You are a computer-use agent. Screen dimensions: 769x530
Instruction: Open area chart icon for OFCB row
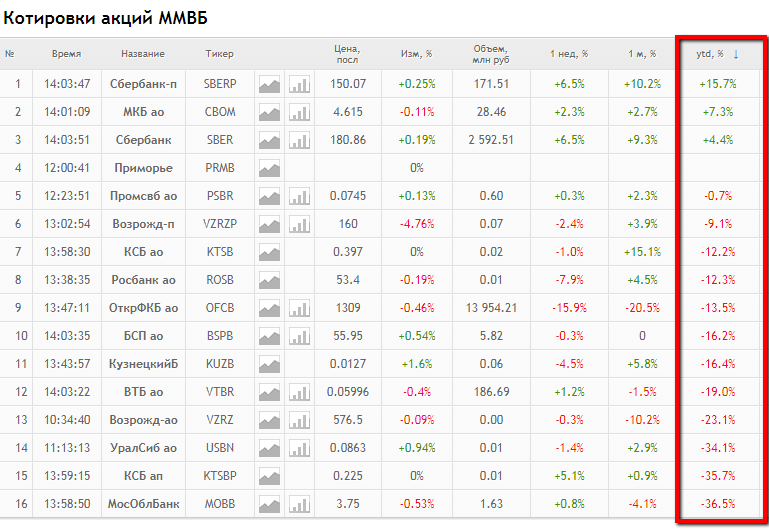[269, 308]
